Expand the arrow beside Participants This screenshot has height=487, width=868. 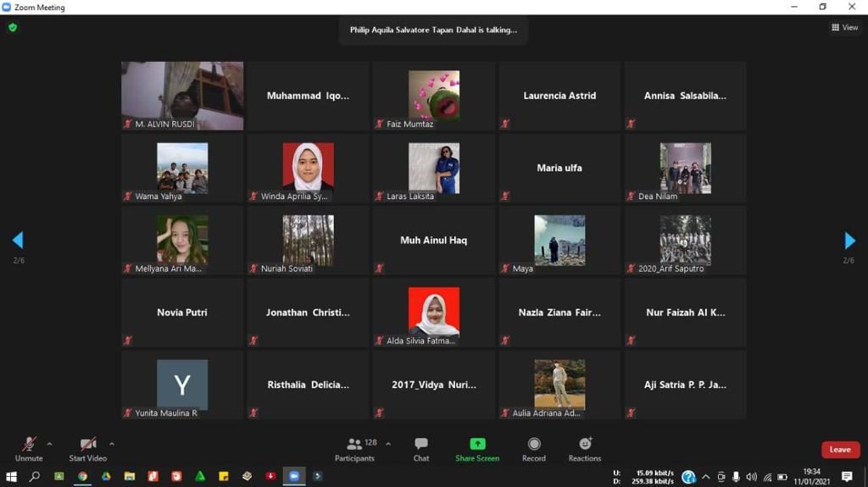pos(388,443)
